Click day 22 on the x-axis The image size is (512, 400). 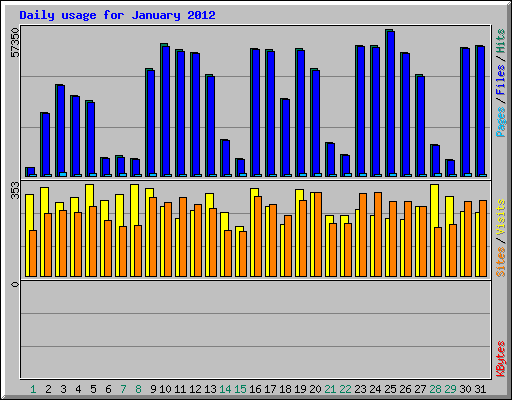(345, 389)
